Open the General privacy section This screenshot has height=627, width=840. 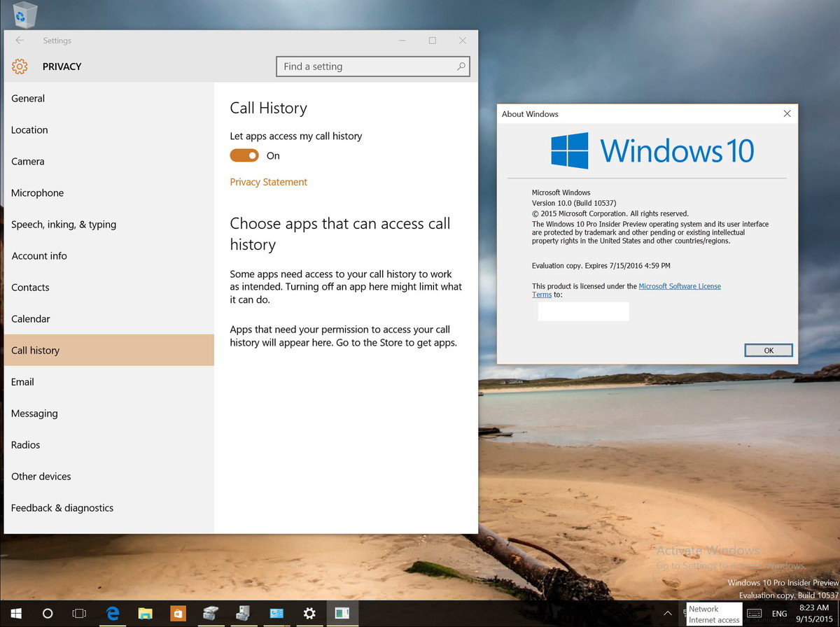pyautogui.click(x=109, y=99)
